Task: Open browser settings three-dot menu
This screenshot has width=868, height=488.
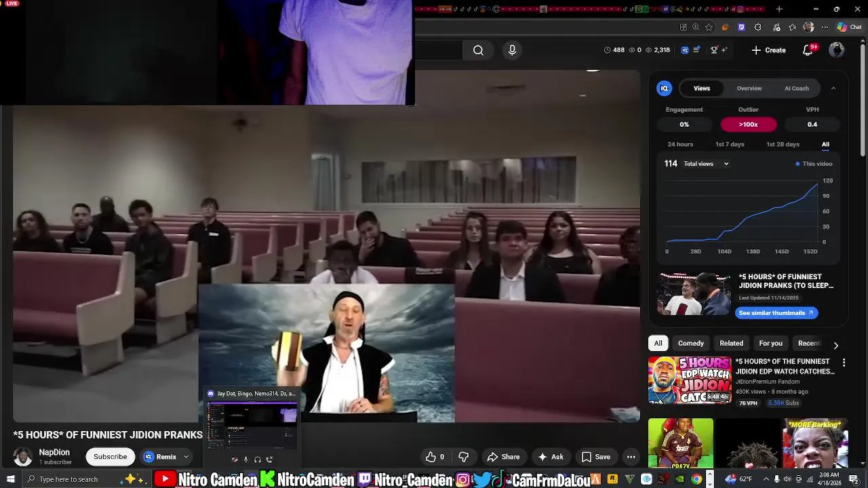Action: 825,27
